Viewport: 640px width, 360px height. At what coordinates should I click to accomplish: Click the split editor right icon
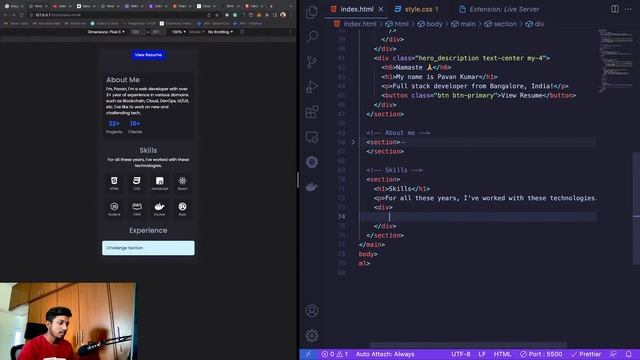[615, 9]
